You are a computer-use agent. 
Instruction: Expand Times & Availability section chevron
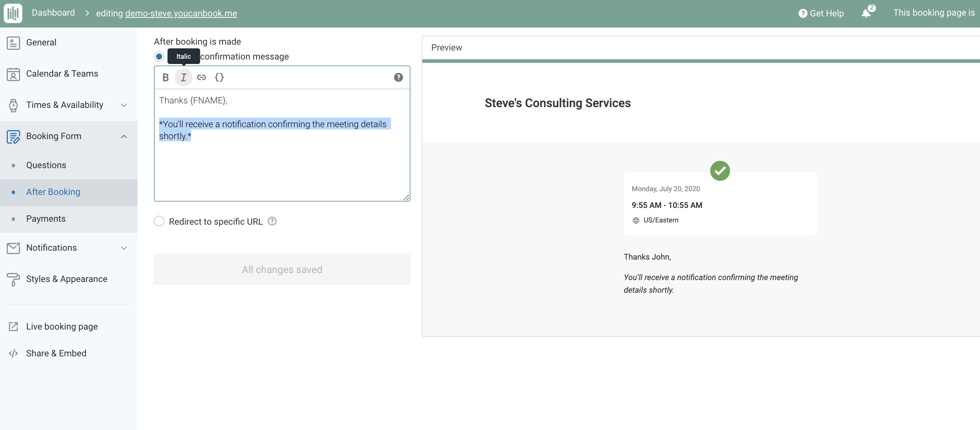click(x=124, y=105)
